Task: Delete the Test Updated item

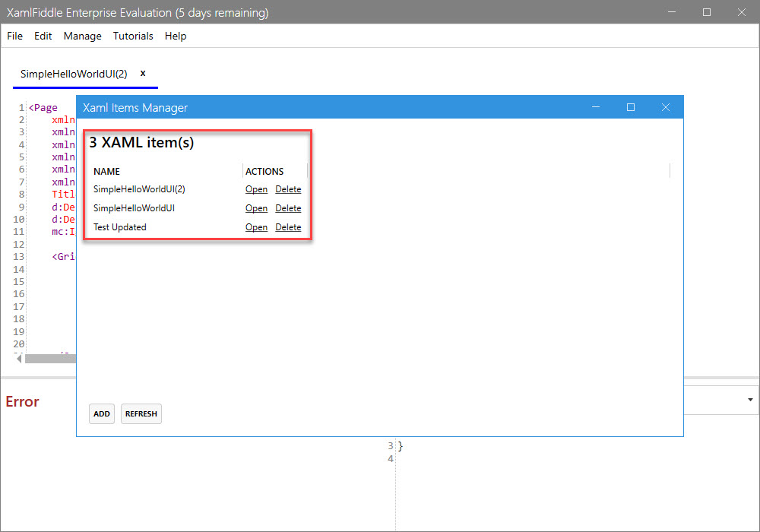Action: coord(288,226)
